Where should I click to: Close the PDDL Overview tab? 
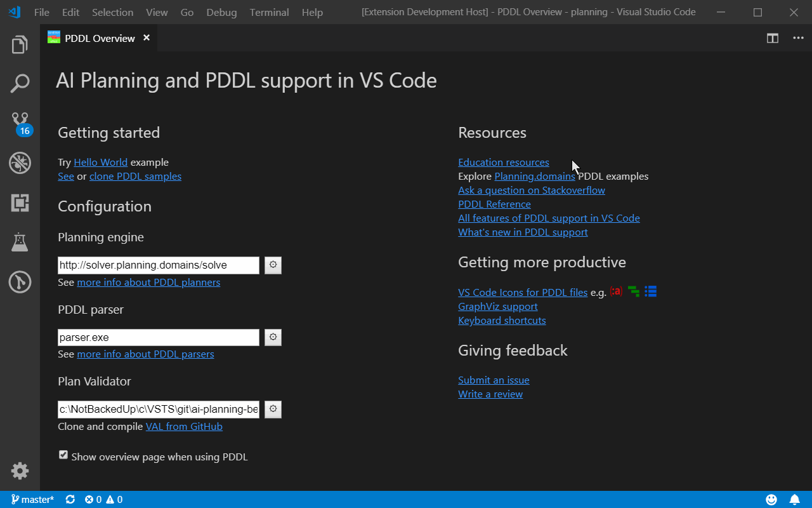coord(147,38)
